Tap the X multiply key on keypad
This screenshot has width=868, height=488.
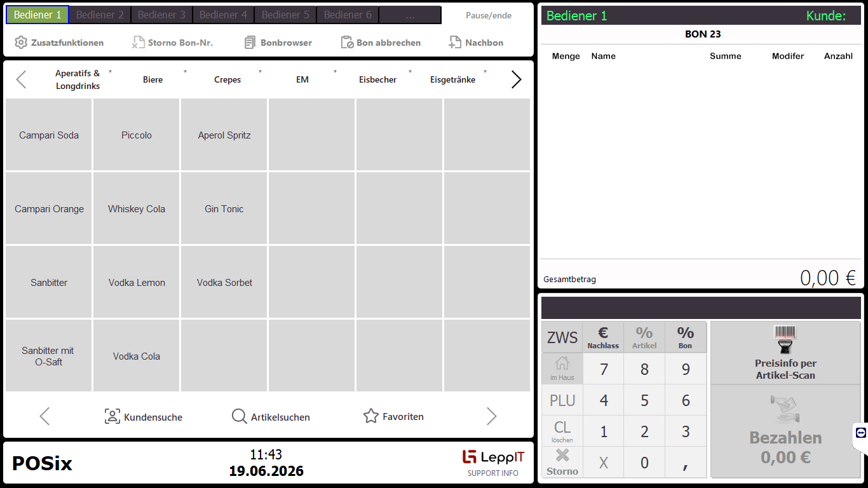pos(603,462)
